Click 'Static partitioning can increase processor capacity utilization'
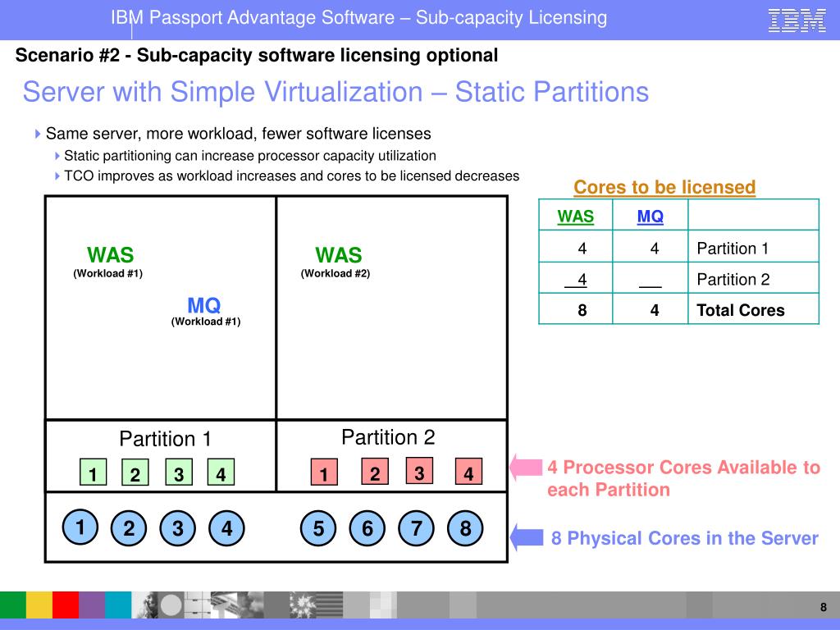 tap(250, 156)
